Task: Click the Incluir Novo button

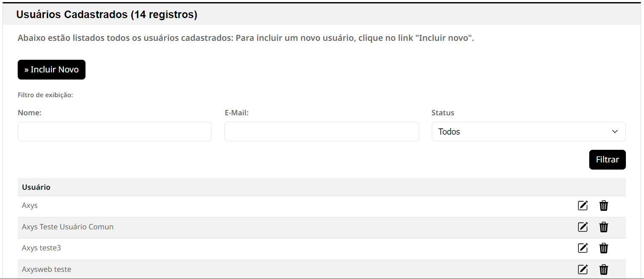Action: point(51,69)
